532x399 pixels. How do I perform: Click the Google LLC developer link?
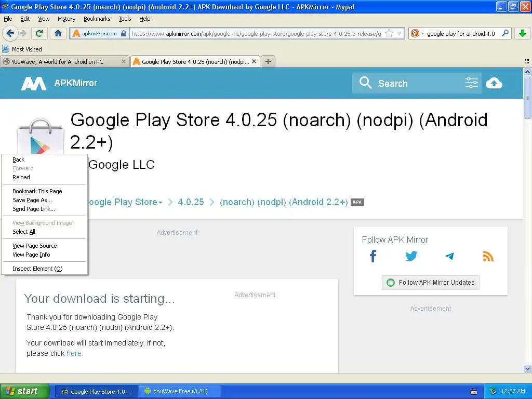(122, 165)
